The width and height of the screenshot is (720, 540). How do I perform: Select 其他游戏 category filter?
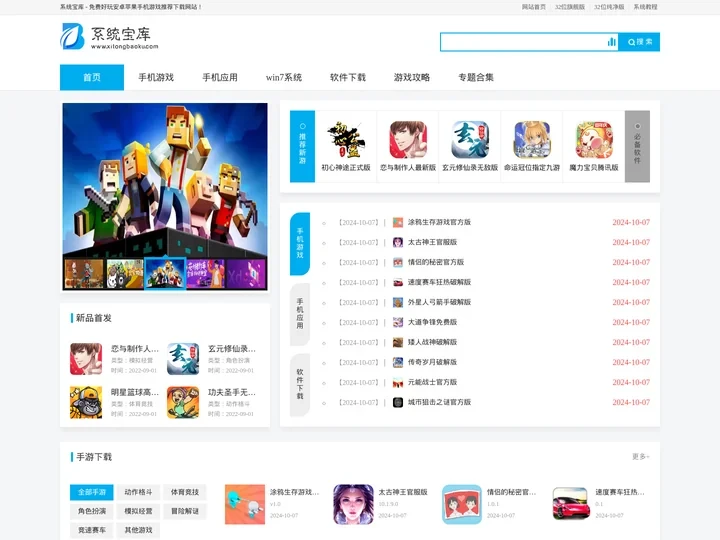tap(138, 530)
